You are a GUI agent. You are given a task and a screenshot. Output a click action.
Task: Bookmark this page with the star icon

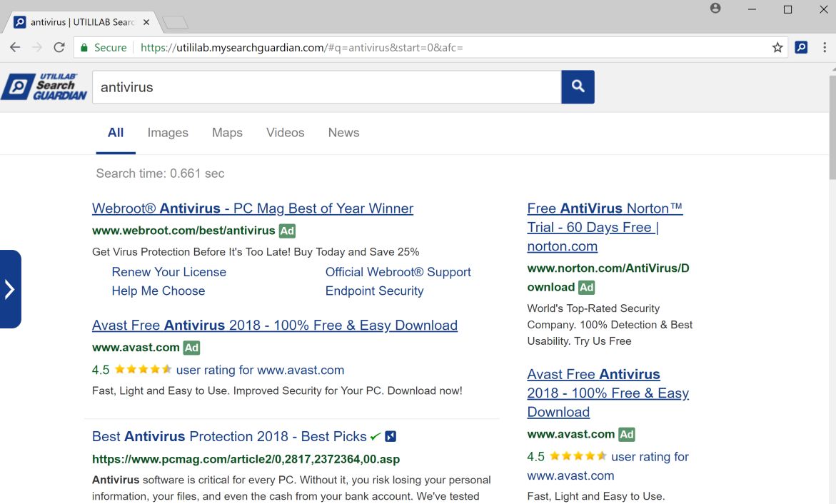[x=777, y=48]
